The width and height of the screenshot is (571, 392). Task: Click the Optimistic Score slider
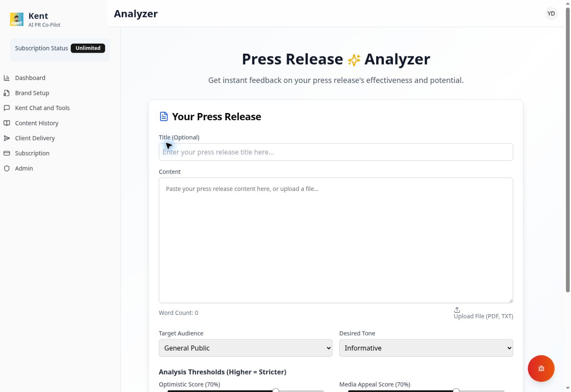tap(246, 390)
